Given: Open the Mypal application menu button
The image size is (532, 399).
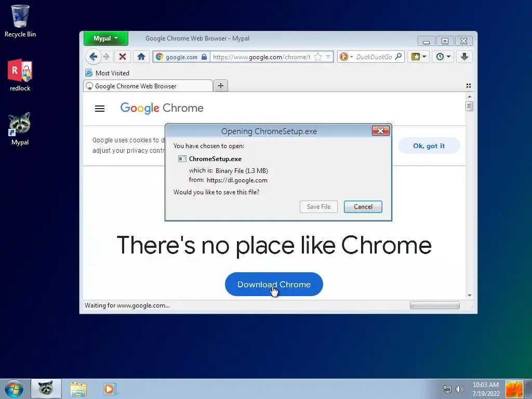Looking at the screenshot, I should click(106, 38).
